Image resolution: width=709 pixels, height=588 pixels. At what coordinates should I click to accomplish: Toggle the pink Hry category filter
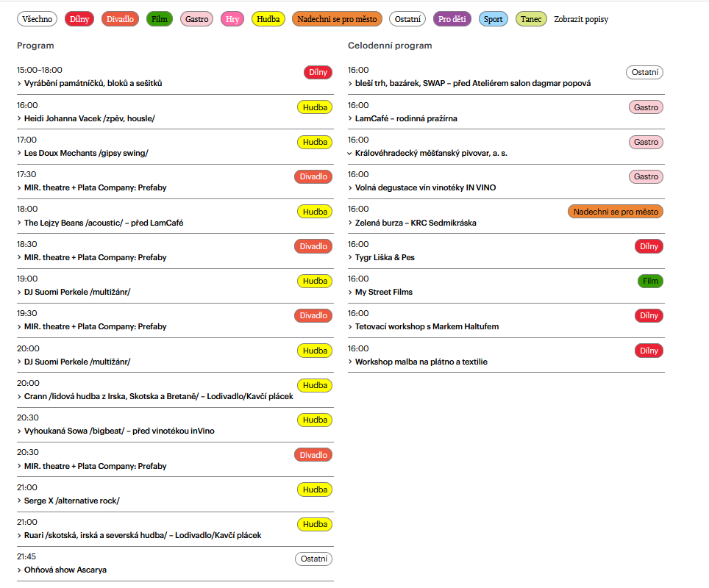[232, 19]
